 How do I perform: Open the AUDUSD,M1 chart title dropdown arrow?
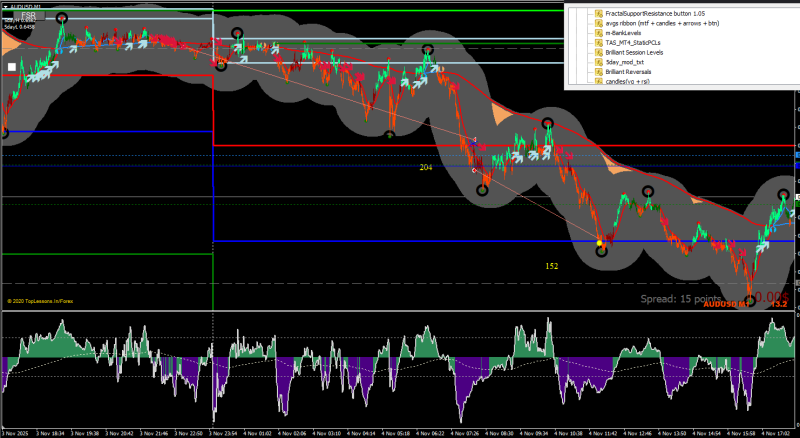5,7
